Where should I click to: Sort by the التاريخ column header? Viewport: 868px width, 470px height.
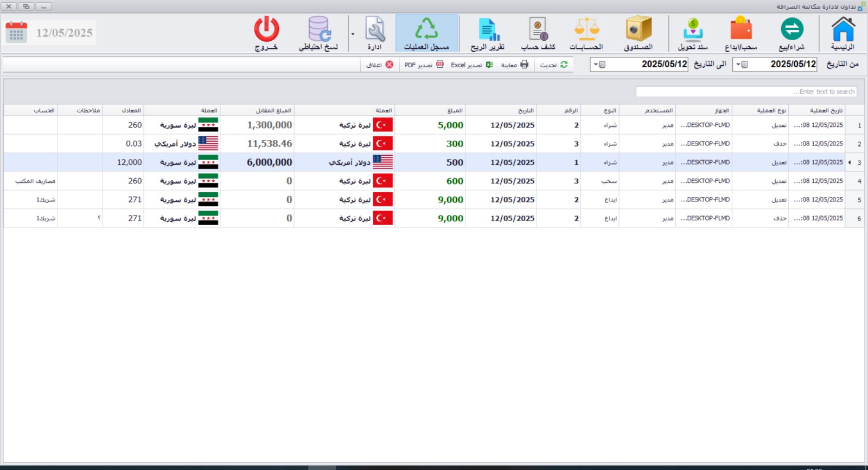coord(501,110)
